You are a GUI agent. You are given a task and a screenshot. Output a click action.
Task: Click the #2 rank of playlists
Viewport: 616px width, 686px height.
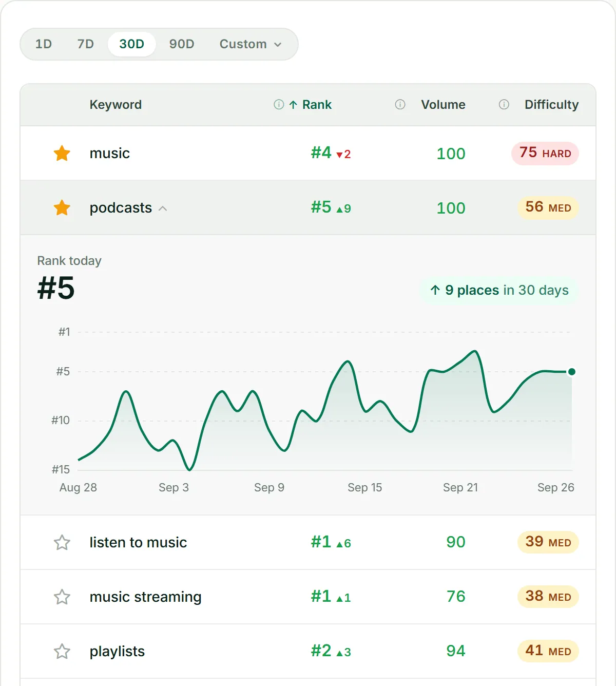click(x=321, y=651)
